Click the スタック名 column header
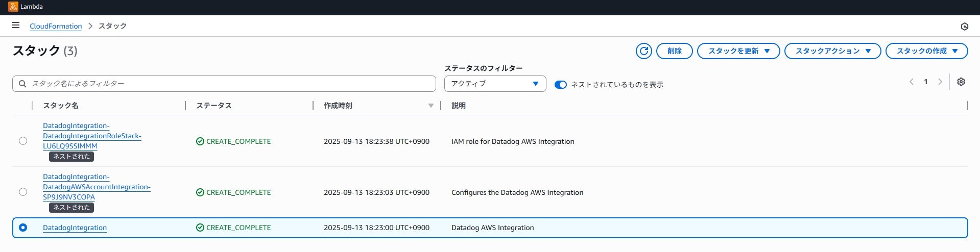980x252 pixels. [60, 106]
